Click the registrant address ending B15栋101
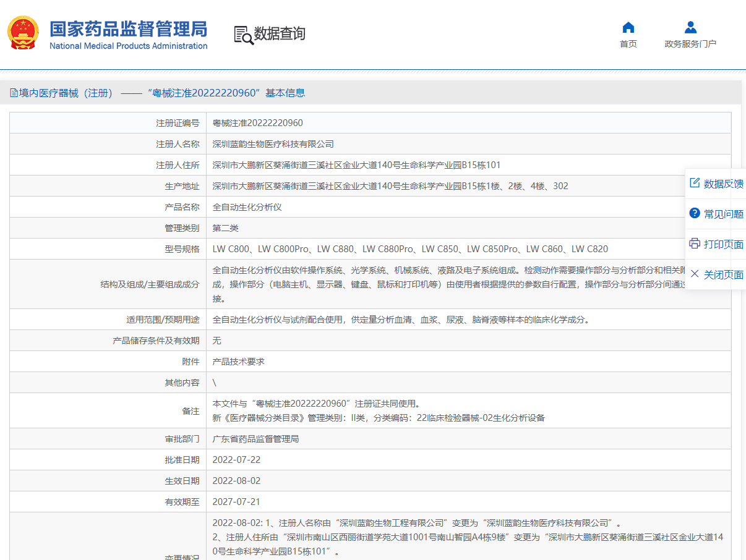Image resolution: width=746 pixels, height=560 pixels. [357, 165]
